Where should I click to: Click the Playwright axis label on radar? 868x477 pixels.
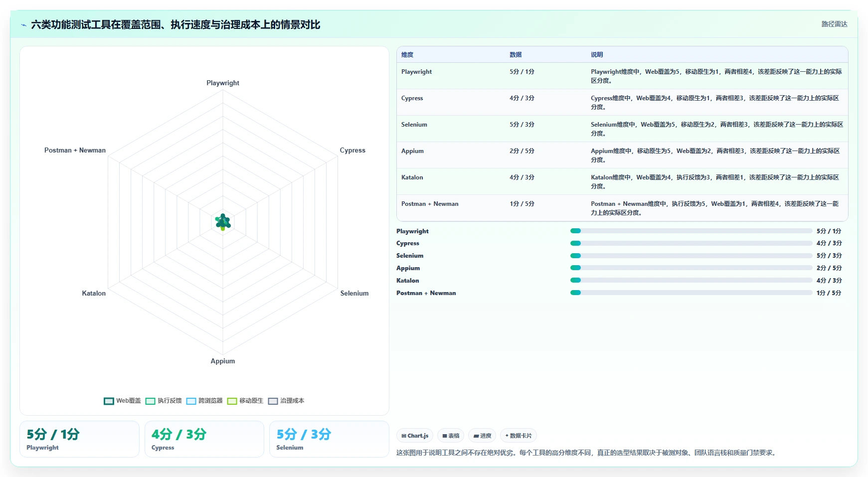click(223, 83)
